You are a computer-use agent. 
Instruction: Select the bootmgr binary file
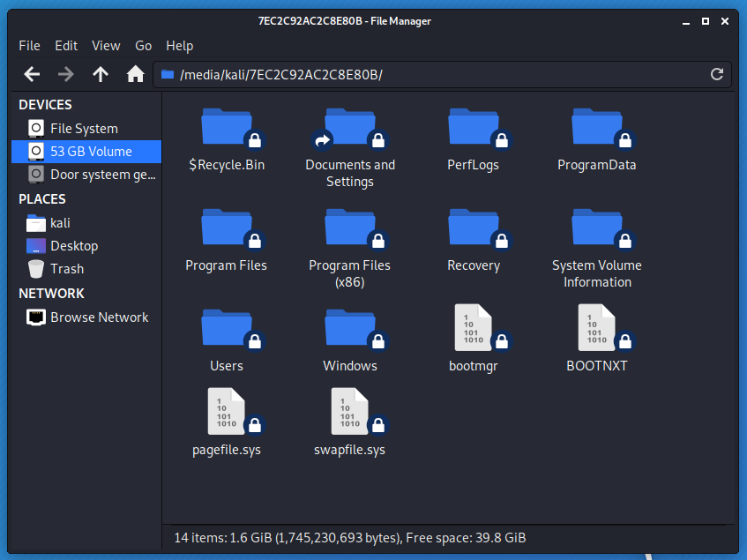[x=474, y=327]
